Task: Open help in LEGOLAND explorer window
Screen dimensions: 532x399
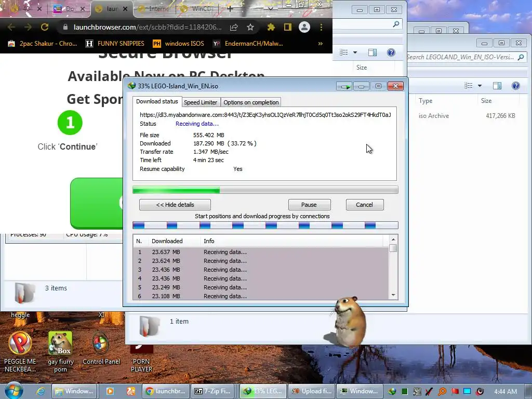Action: point(516,86)
